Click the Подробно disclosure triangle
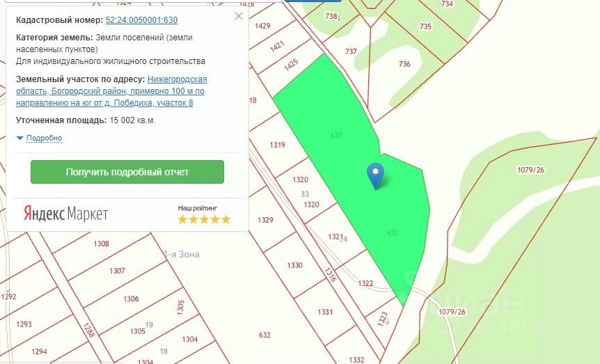Viewport: 600px width, 364px height. pos(20,139)
